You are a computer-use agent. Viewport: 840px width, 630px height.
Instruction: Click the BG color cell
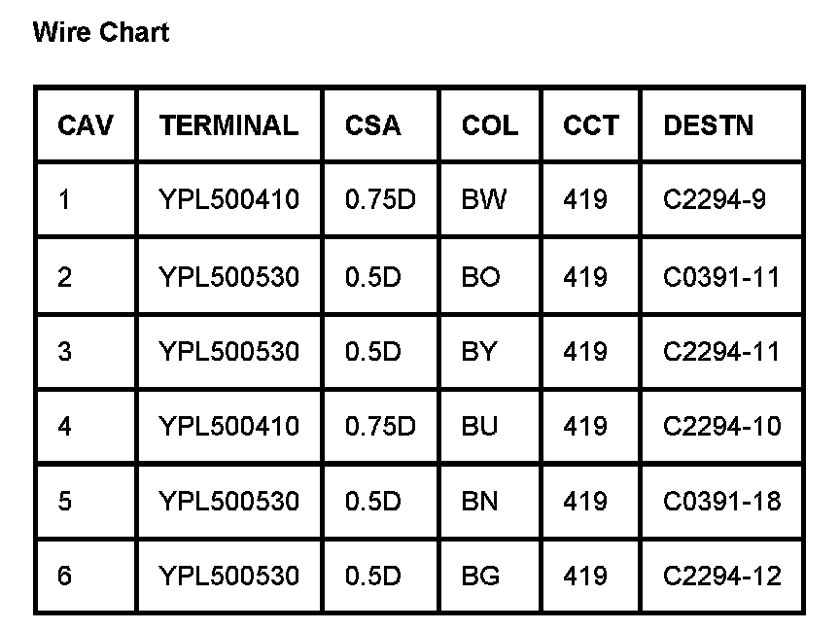point(481,576)
